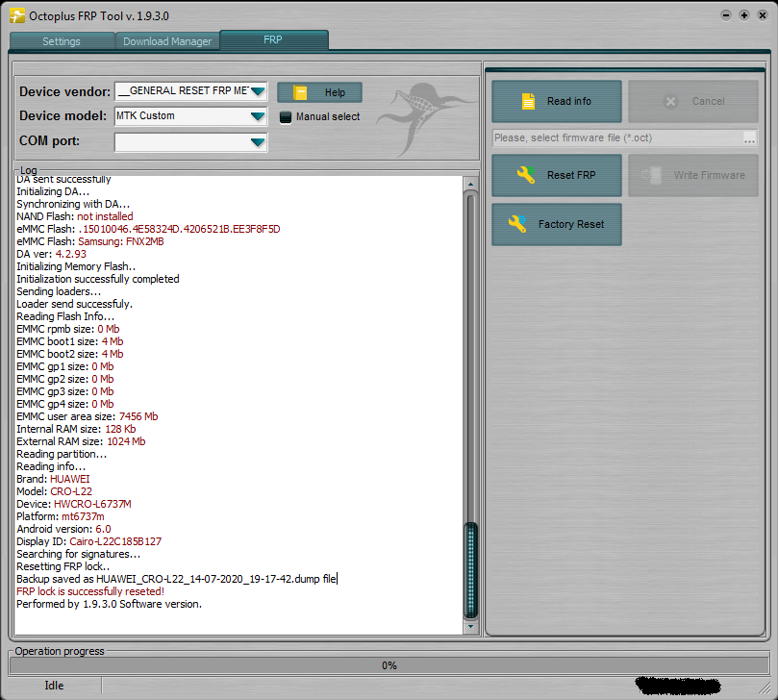Image resolution: width=778 pixels, height=700 pixels.
Task: Click the log scrollbar down arrow
Action: point(470,627)
